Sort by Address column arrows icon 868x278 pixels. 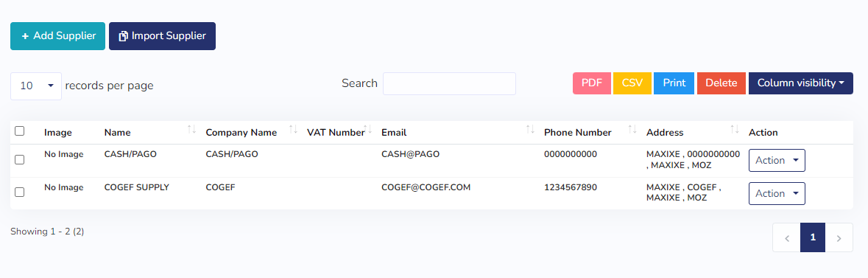tap(735, 129)
